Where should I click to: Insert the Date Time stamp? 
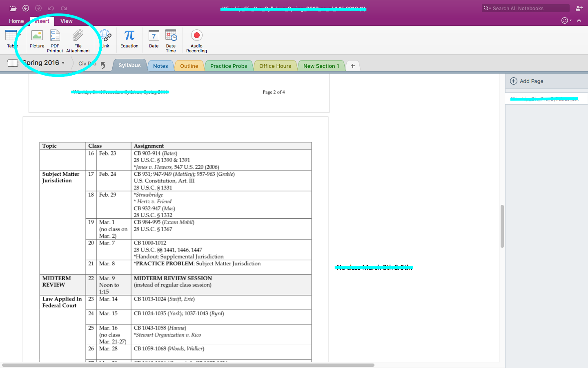coord(171,40)
